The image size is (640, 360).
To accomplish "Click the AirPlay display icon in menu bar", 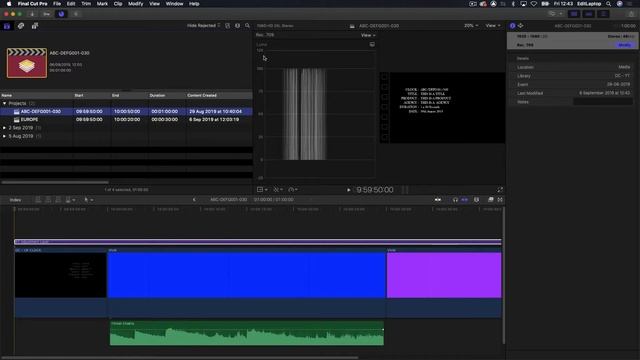I will 523,4.
